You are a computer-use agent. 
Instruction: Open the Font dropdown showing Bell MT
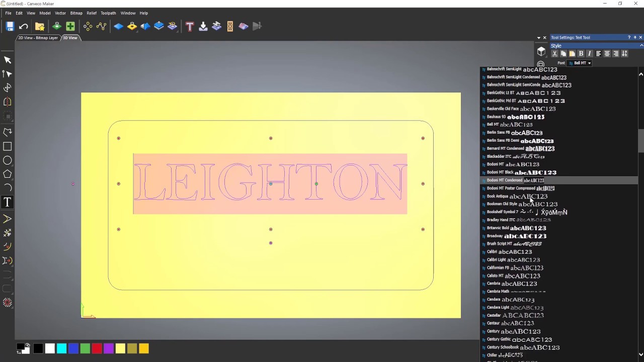click(580, 63)
